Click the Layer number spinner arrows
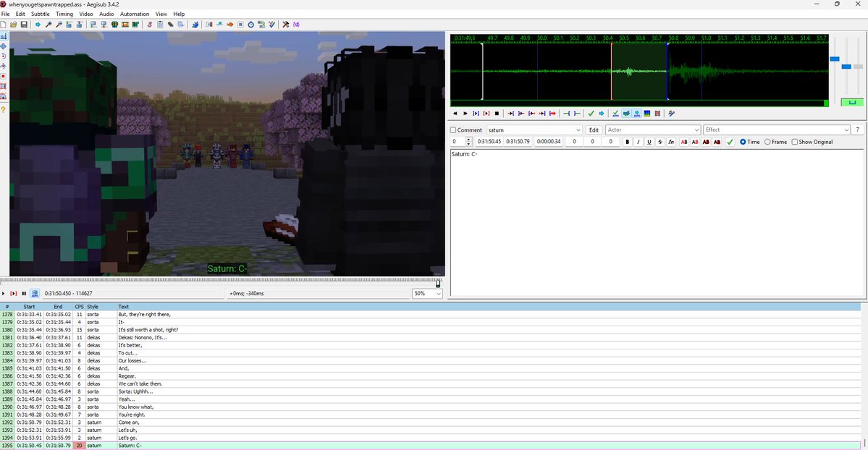 point(469,142)
